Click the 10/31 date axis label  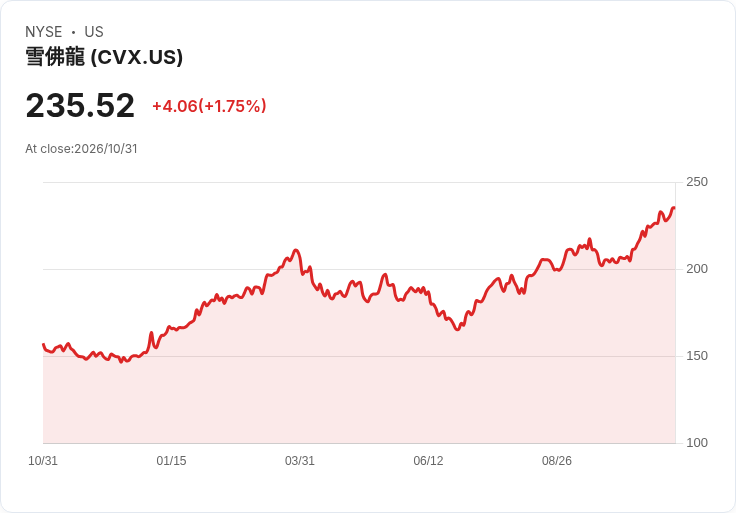(43, 461)
